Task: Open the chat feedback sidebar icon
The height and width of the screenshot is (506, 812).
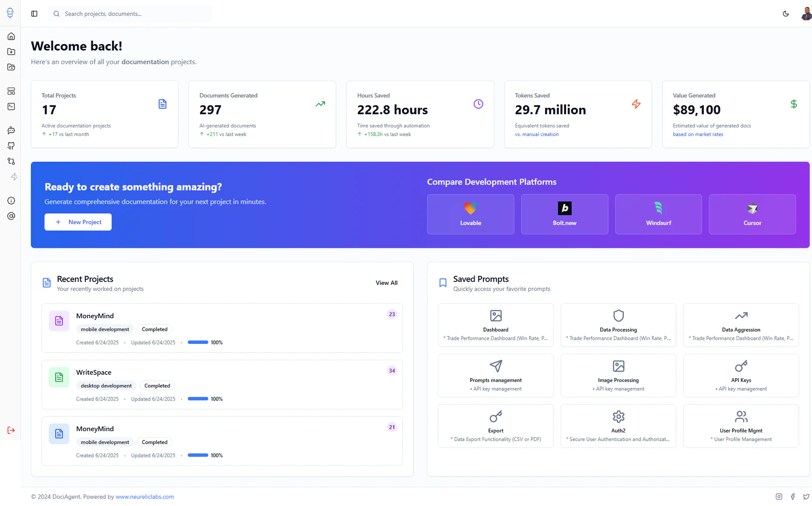Action: [11, 130]
